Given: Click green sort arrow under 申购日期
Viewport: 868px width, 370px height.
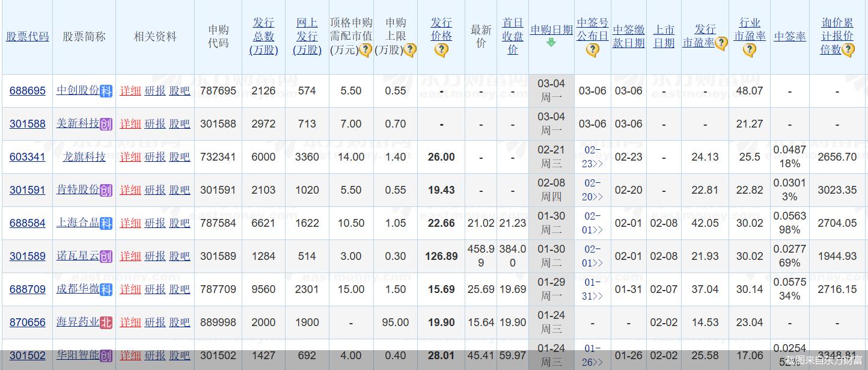Looking at the screenshot, I should pyautogui.click(x=551, y=43).
